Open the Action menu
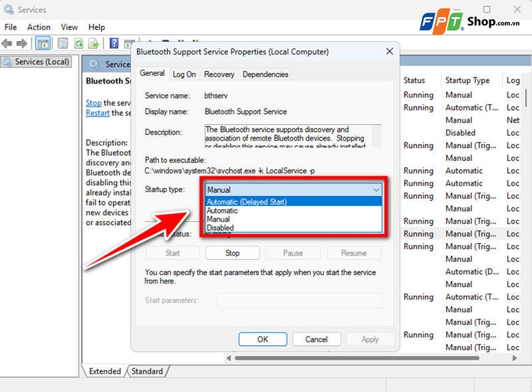Screen dimensions: 532x392 [x=39, y=27]
